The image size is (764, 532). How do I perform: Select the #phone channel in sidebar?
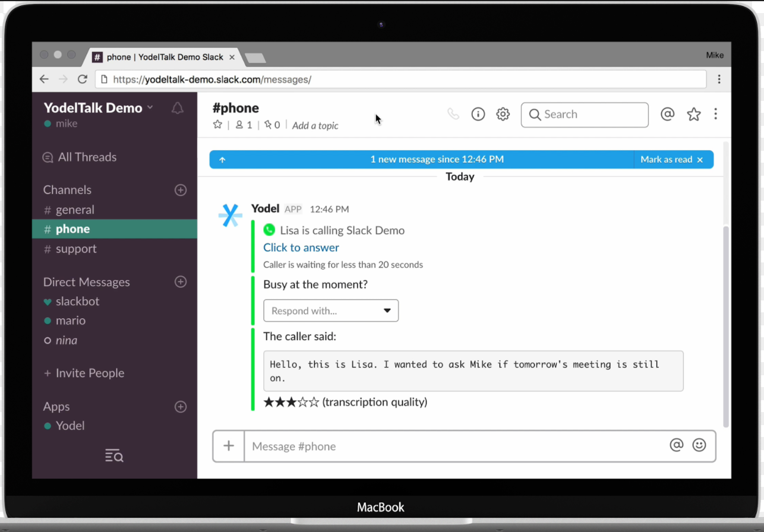pos(114,229)
